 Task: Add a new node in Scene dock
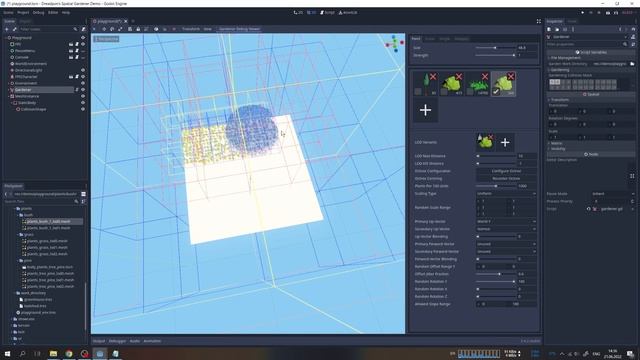7,29
